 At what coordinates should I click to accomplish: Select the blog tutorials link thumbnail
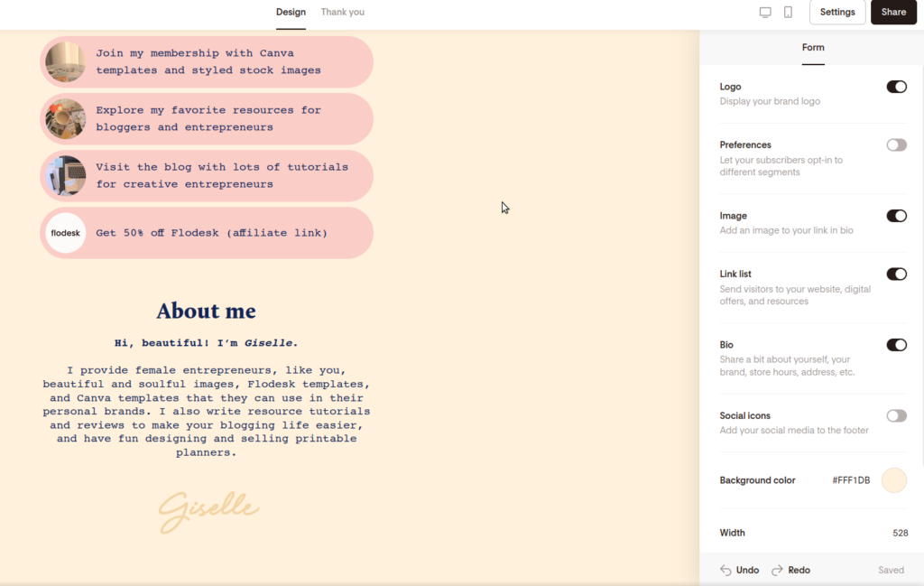click(65, 176)
